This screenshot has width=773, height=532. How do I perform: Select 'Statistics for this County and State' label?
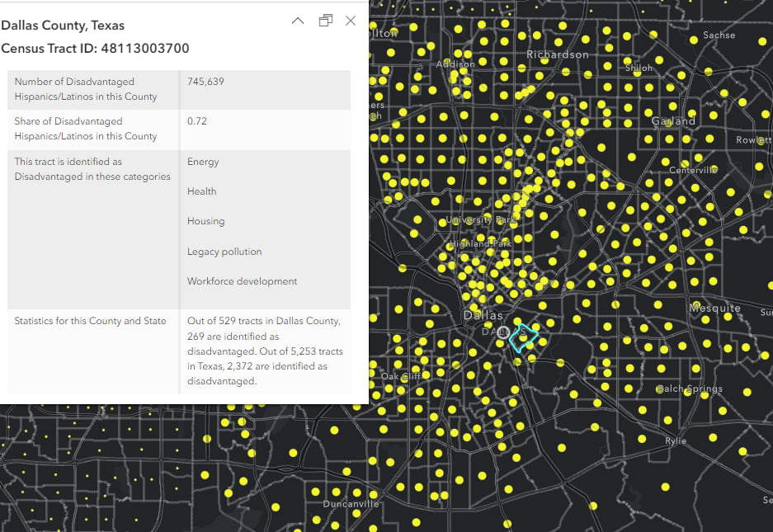point(90,321)
